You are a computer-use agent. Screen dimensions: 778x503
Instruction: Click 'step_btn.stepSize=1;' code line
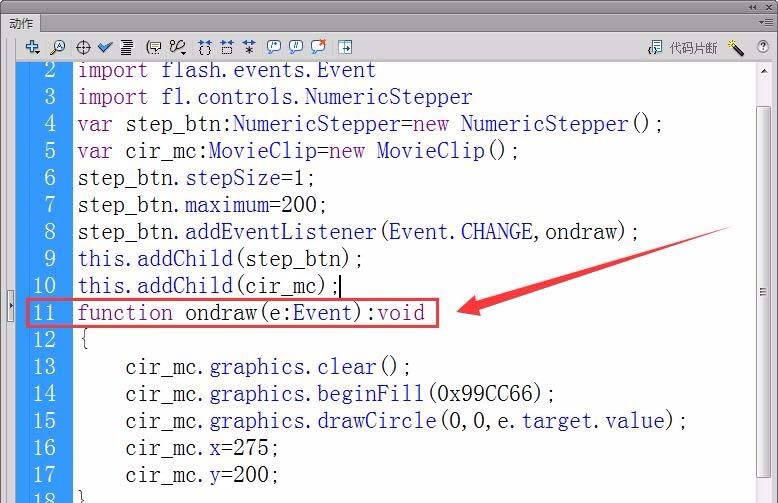196,178
